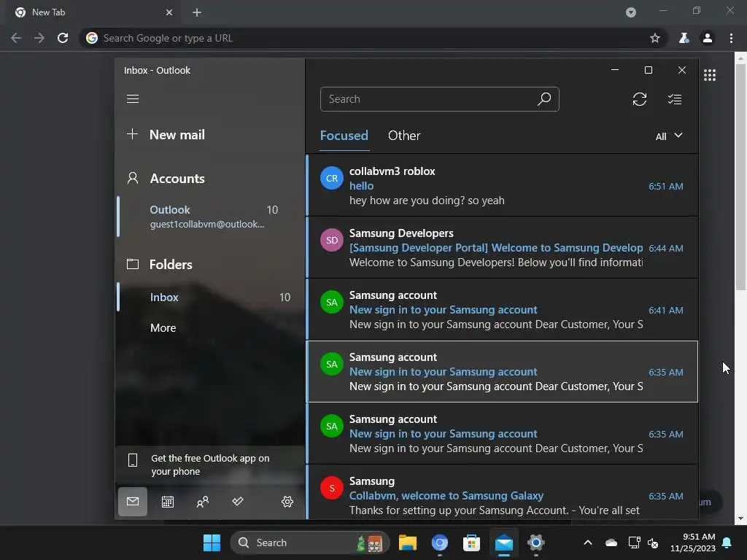Open Chrome from the taskbar

point(439,542)
